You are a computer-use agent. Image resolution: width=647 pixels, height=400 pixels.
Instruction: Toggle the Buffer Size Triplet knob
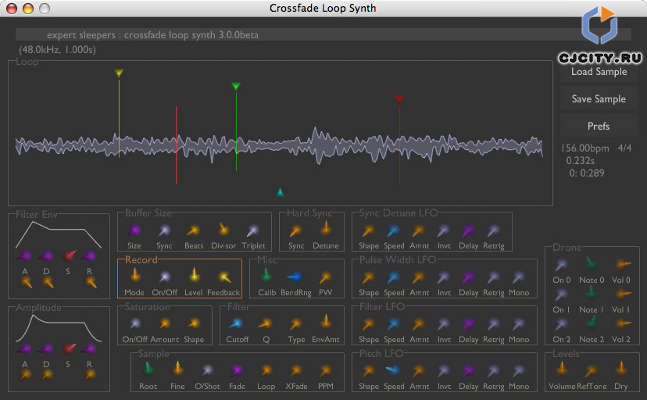pos(253,231)
